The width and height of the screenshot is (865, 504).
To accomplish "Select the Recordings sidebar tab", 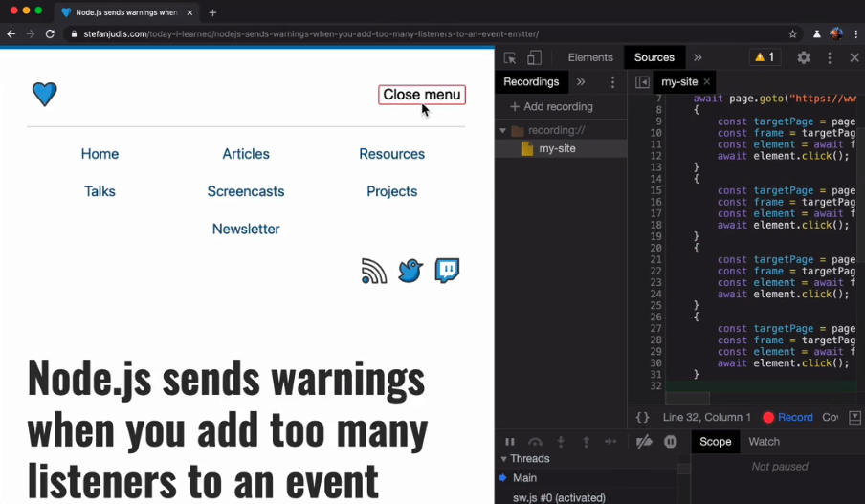I will pos(531,81).
